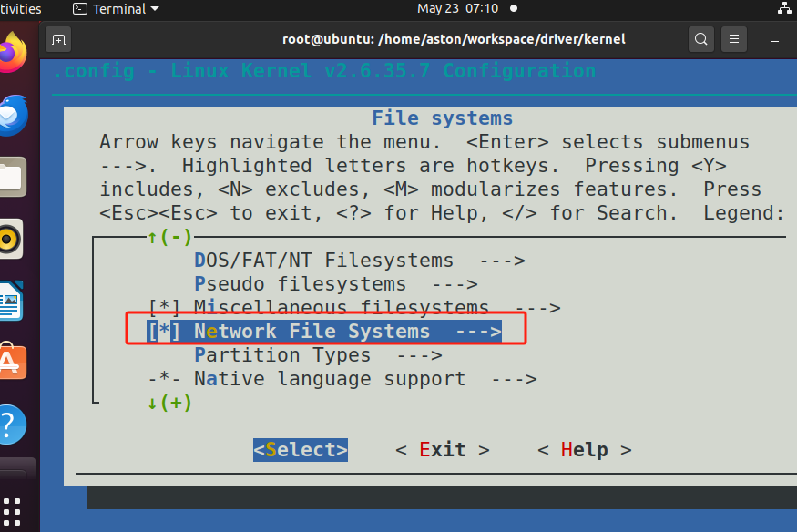Open the Files manager dock icon

[x=12, y=178]
